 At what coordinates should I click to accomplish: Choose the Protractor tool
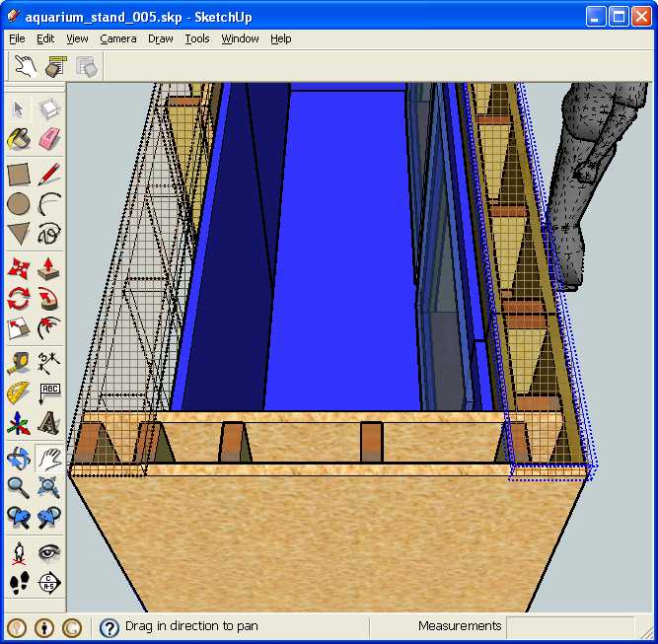tap(19, 393)
